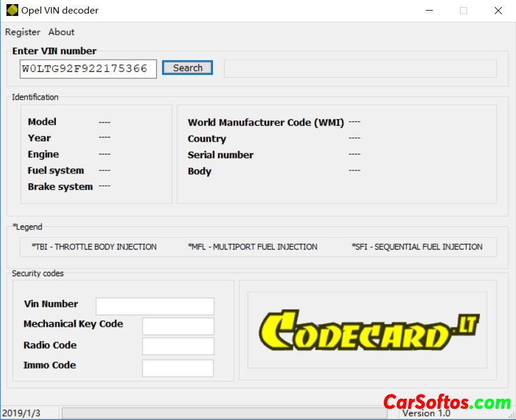Click the empty result box beside Search
The width and height of the screenshot is (516, 420).
click(x=360, y=68)
